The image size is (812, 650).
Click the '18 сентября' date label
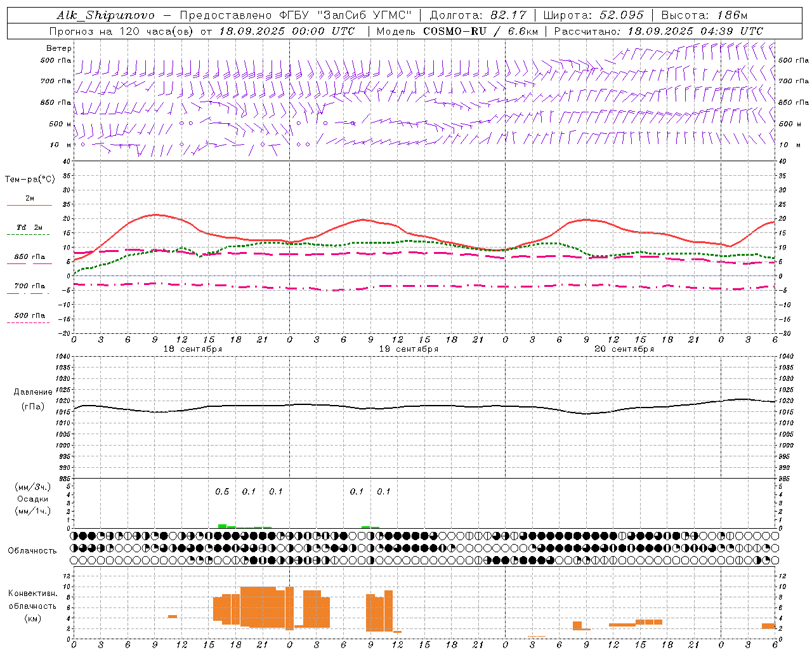(193, 349)
